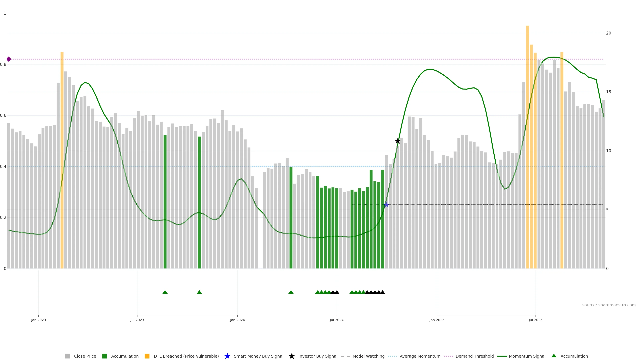The image size is (644, 362).
Task: Click the Jul 2024 axis label
Action: (336, 320)
